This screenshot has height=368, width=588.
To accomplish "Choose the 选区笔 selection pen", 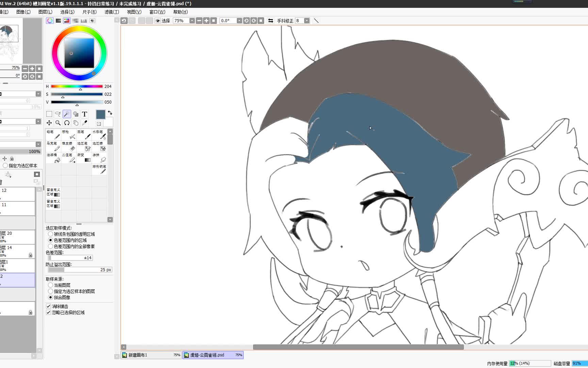I will [84, 147].
